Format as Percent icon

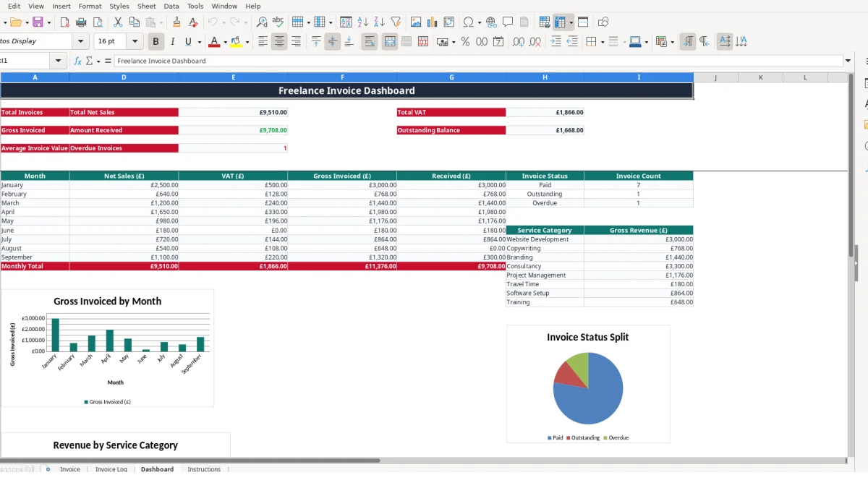[465, 42]
